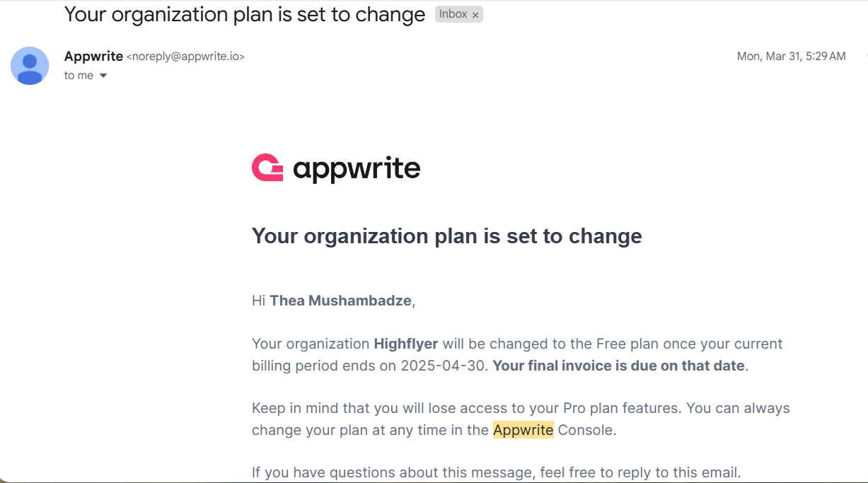Click the email subject line at top
Screen dimensions: 868x483
pyautogui.click(x=245, y=14)
